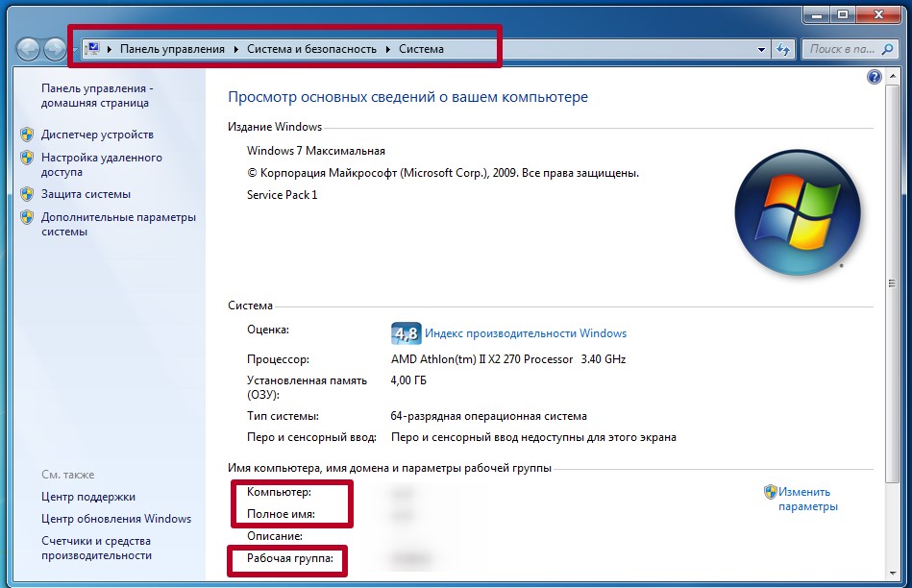Click the shield icon beside Диспетчер устройств

(x=27, y=135)
